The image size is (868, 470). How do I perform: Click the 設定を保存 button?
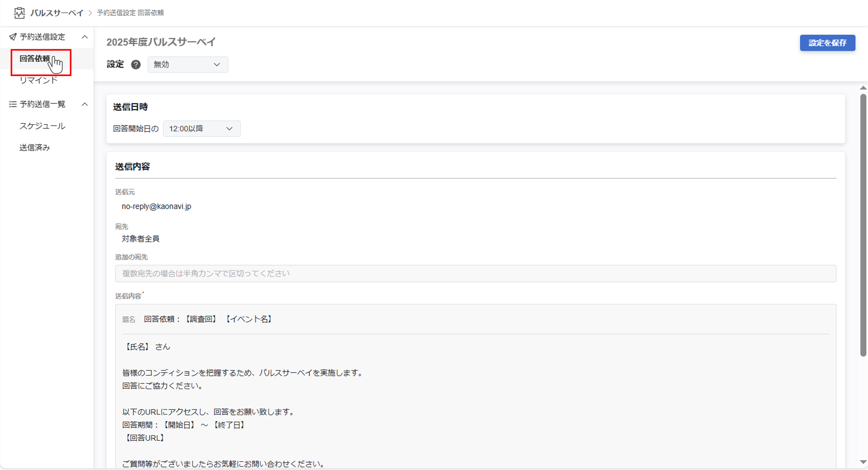[828, 43]
